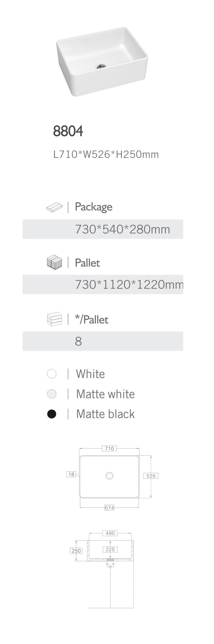Click the Matte black text label
Image resolution: width=214 pixels, height=644 pixels.
coord(105,414)
